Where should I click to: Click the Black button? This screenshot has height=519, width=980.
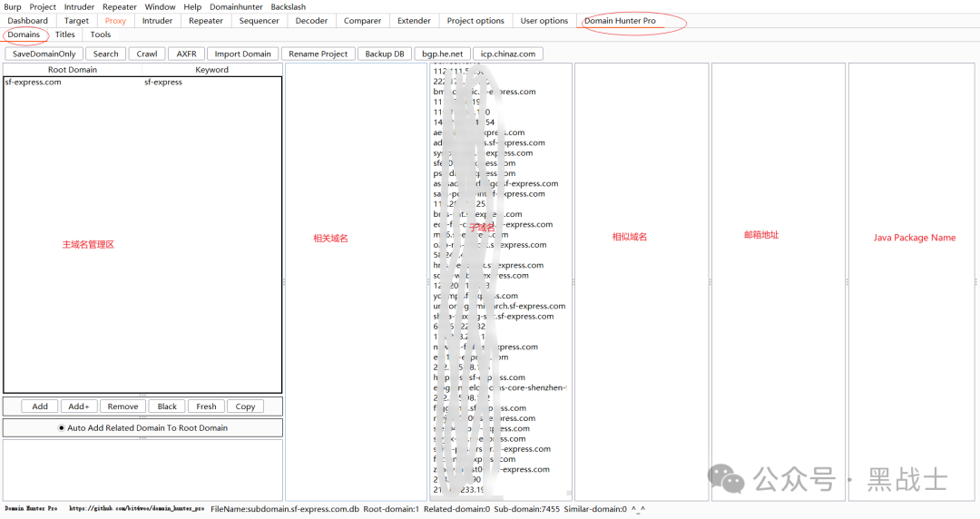pos(167,406)
